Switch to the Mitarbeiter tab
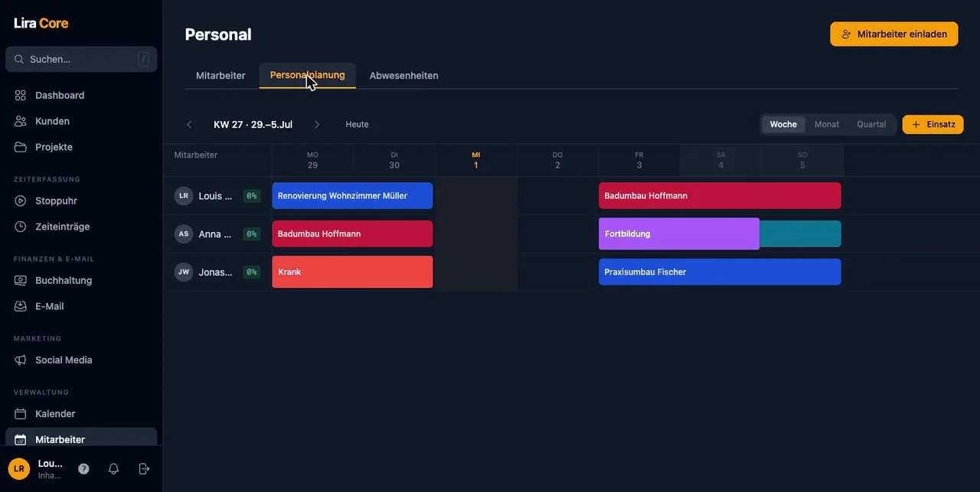The height and width of the screenshot is (492, 980). pos(220,76)
